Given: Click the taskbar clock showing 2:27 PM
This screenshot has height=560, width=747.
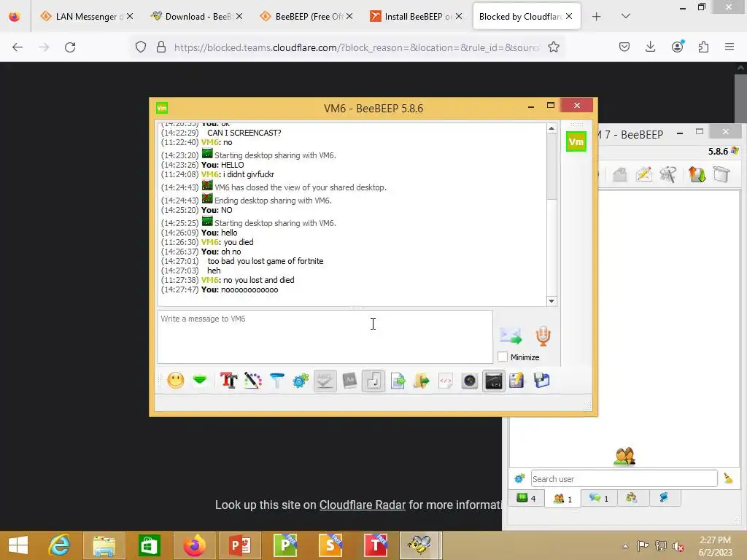Looking at the screenshot, I should tap(715, 545).
